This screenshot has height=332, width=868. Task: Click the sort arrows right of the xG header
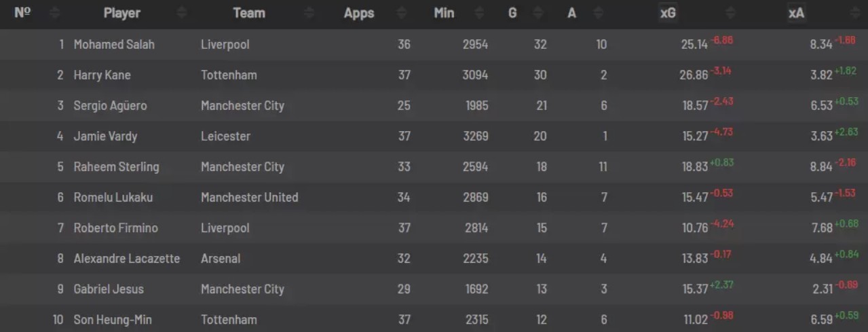730,14
